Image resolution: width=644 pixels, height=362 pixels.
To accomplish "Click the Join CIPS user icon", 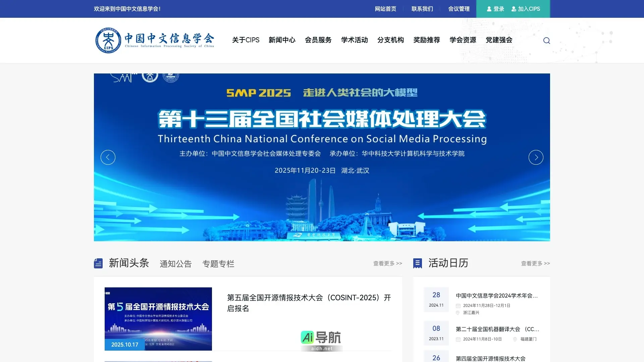I will 514,9.
